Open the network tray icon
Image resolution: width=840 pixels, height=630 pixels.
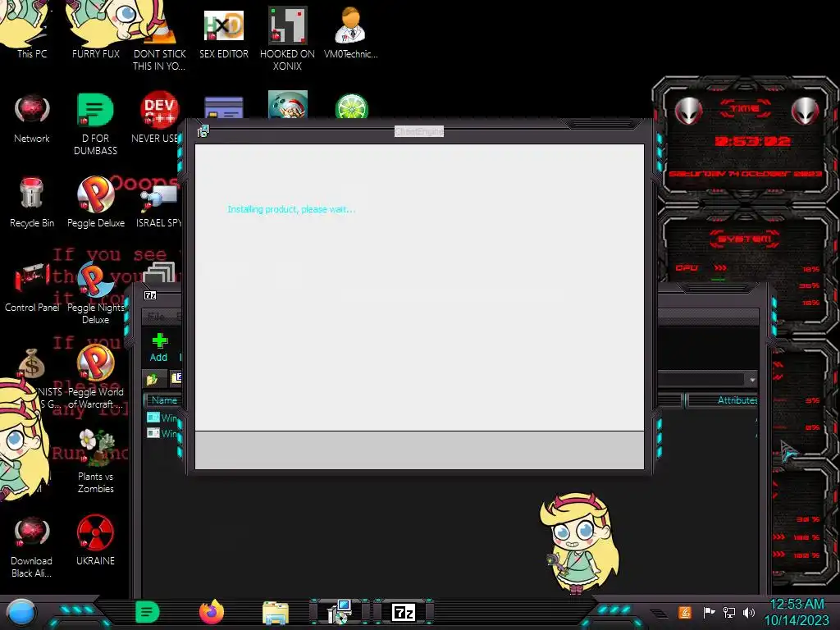[729, 612]
